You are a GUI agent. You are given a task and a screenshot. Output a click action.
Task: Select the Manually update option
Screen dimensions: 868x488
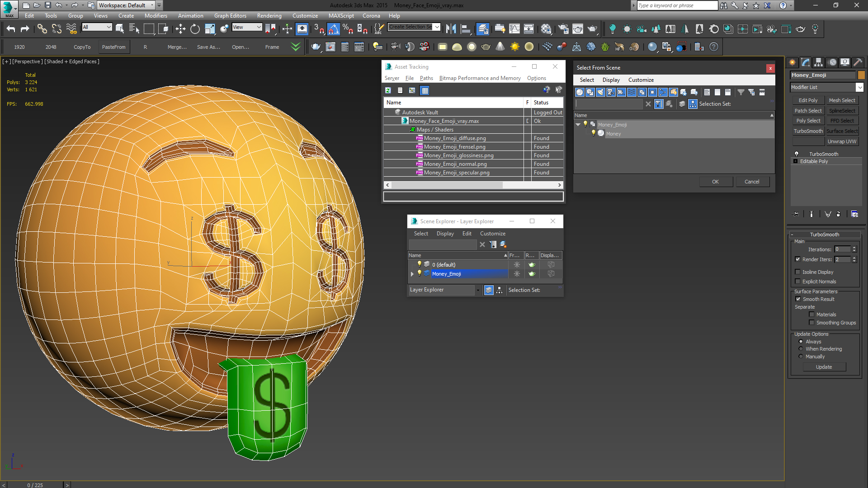801,357
